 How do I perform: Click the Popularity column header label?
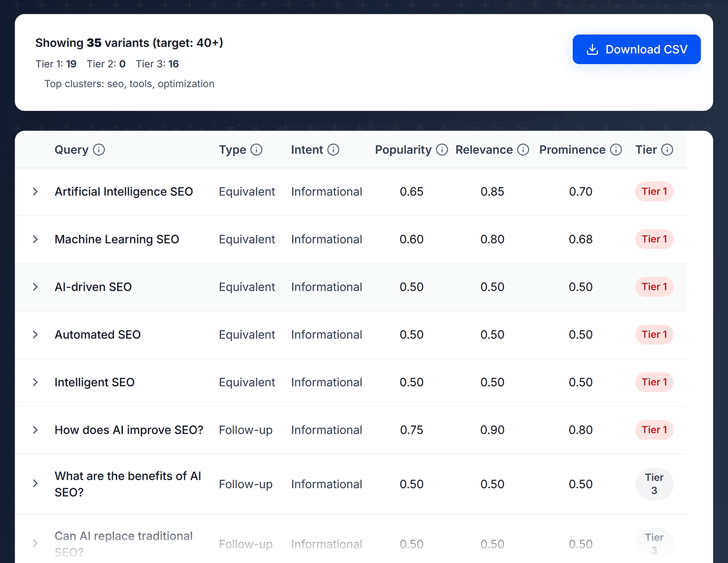click(403, 149)
